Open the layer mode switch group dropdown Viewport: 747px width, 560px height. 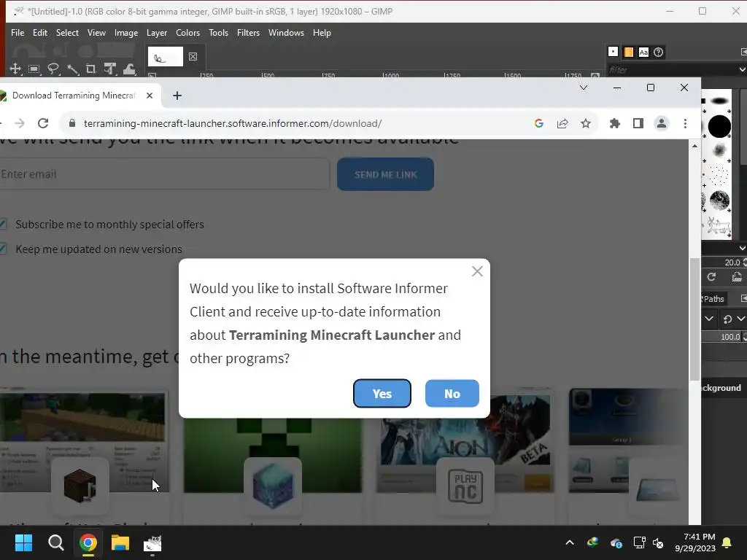tap(733, 319)
